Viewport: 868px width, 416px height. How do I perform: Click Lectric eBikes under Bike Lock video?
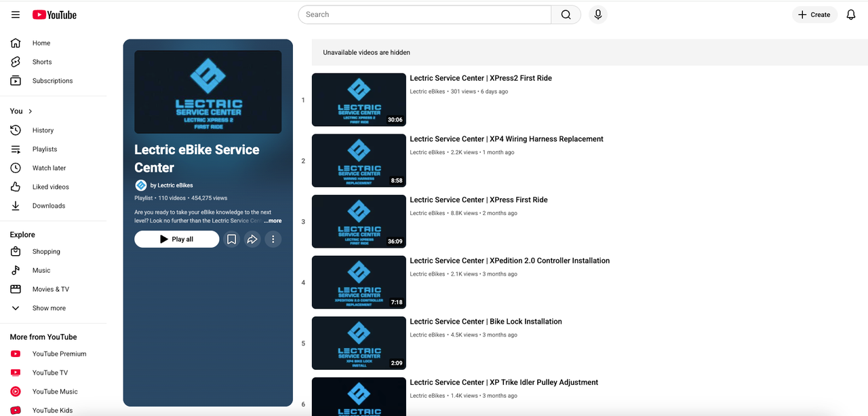(x=427, y=335)
